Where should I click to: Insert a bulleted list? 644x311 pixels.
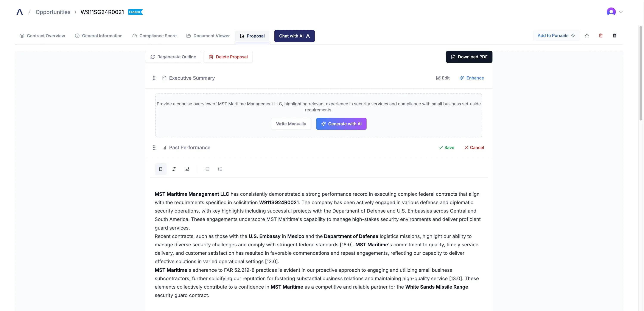point(207,169)
